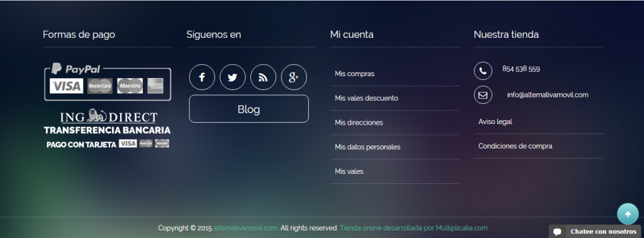Viewport: 644px width, 238px height.
Task: Click the MasterCard logo in PayPal box
Action: pos(100,86)
